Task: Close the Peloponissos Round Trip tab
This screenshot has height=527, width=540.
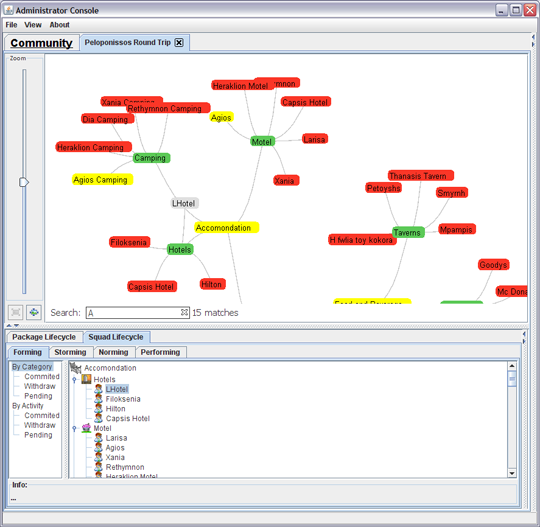Action: pos(179,43)
